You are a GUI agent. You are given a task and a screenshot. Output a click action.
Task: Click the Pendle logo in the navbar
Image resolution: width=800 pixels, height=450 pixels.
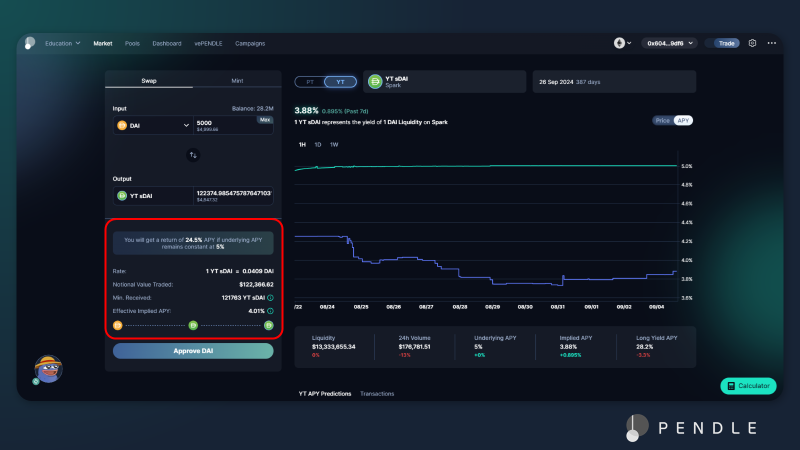pos(31,43)
